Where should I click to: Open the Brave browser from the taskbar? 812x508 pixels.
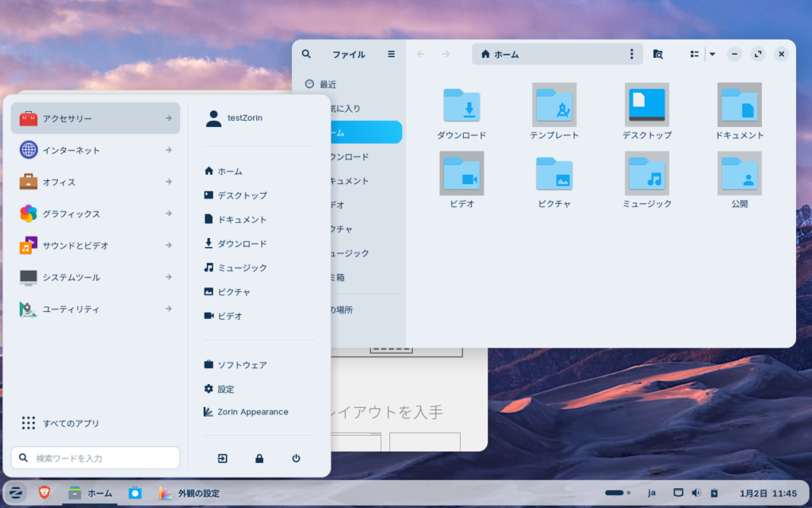pyautogui.click(x=44, y=493)
